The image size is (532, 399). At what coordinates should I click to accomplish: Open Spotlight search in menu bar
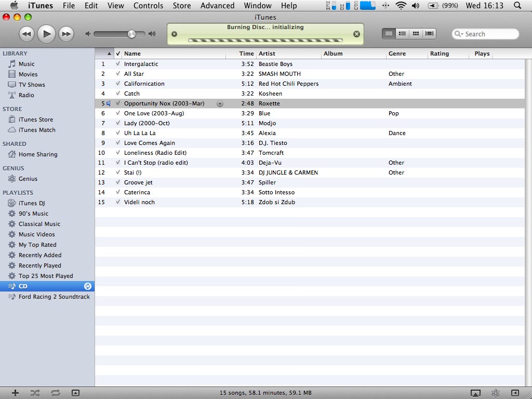coord(517,5)
